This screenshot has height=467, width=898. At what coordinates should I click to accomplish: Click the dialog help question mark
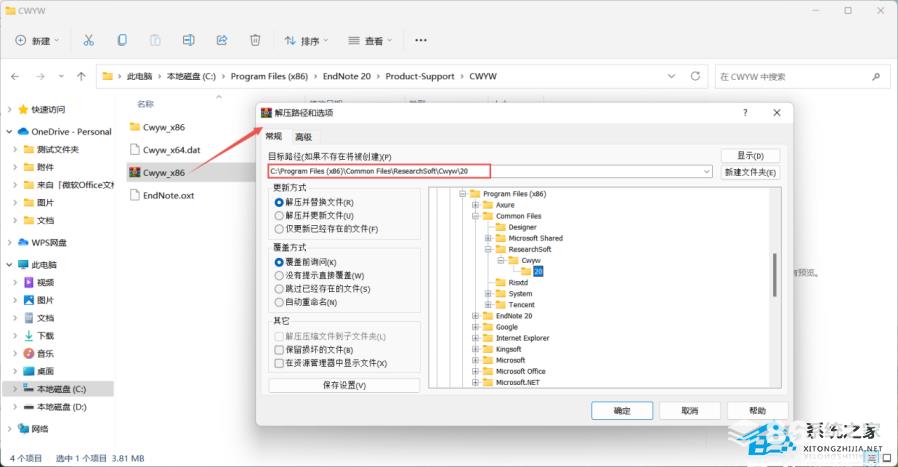click(745, 113)
